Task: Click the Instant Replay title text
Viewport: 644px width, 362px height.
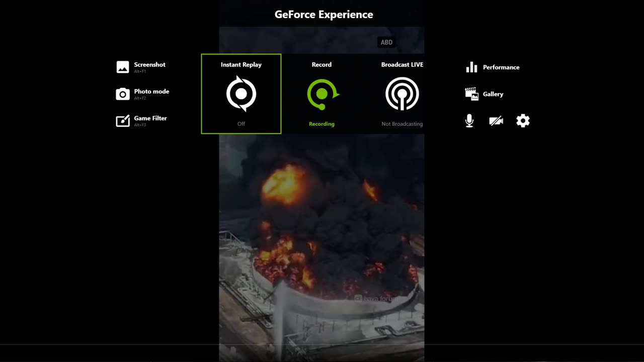Action: [x=241, y=64]
